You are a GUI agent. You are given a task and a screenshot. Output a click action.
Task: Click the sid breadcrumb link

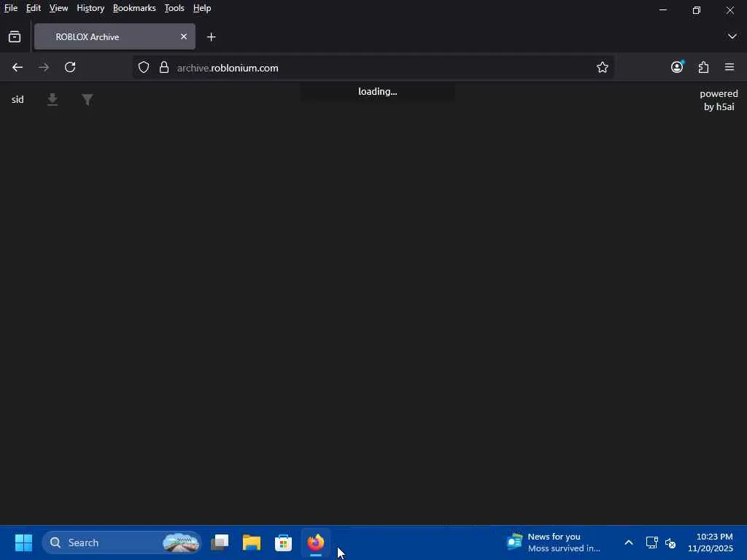(18, 99)
